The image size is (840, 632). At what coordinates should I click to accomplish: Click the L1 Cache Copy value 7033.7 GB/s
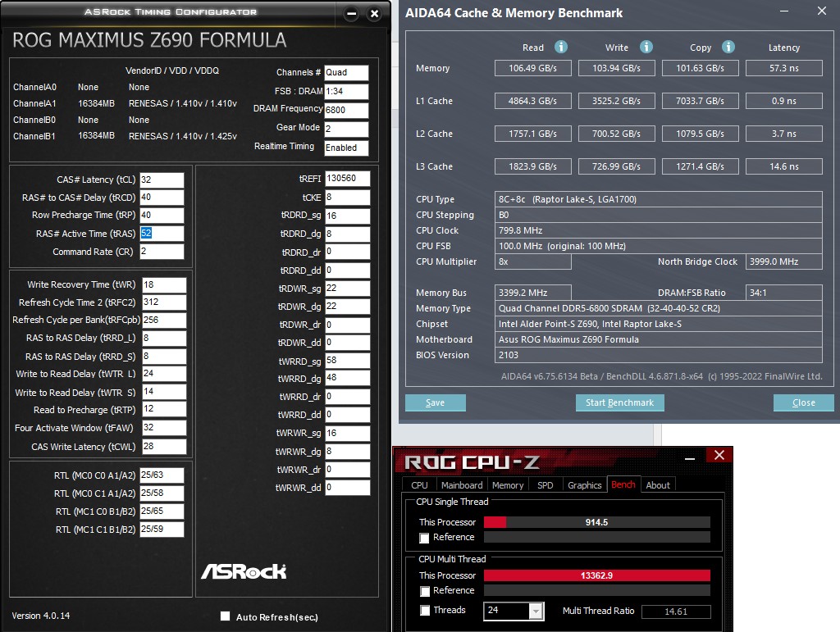click(701, 101)
